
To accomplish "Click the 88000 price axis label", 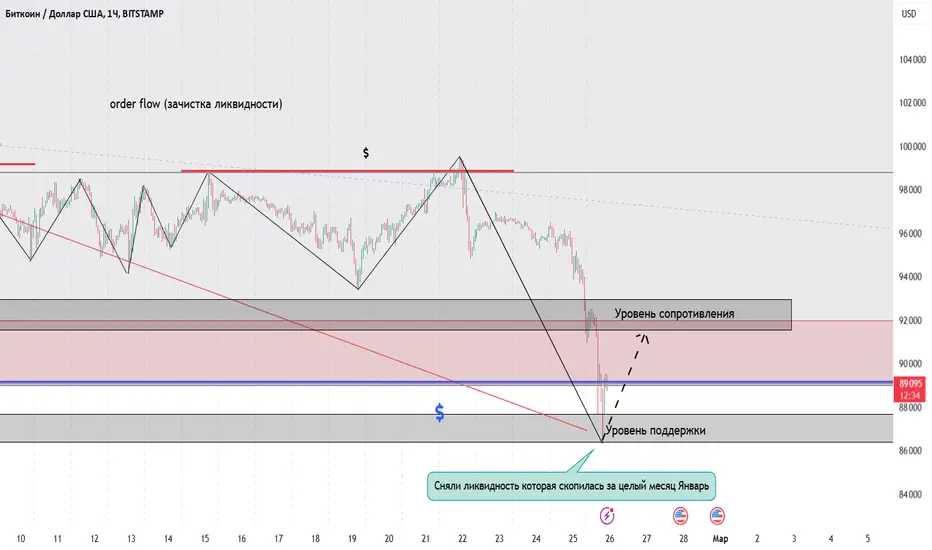I will click(x=912, y=408).
